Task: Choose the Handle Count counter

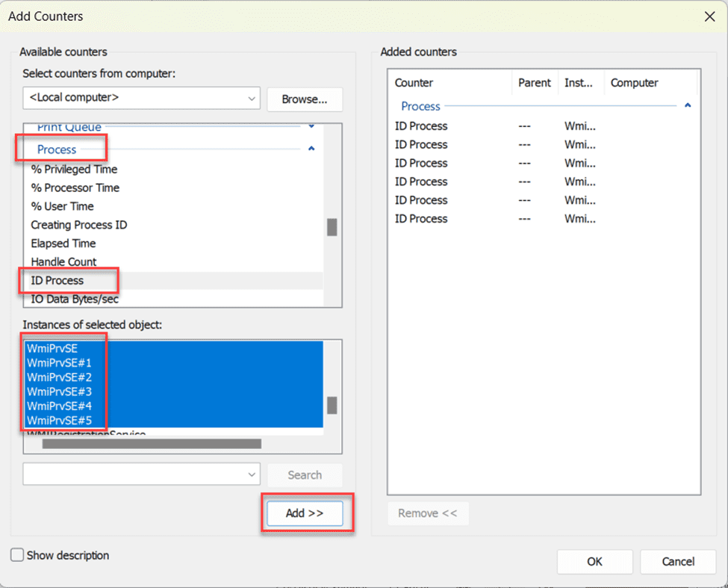Action: [x=63, y=261]
